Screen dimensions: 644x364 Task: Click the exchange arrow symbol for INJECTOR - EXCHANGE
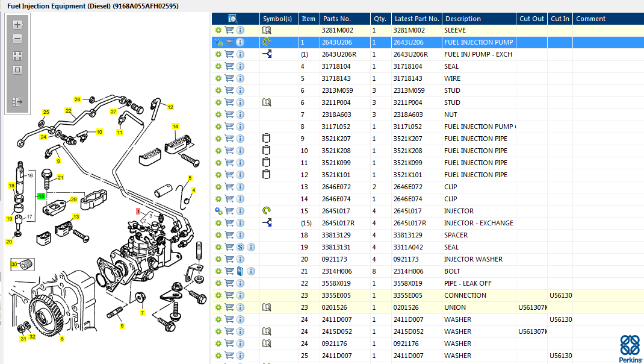click(x=267, y=223)
